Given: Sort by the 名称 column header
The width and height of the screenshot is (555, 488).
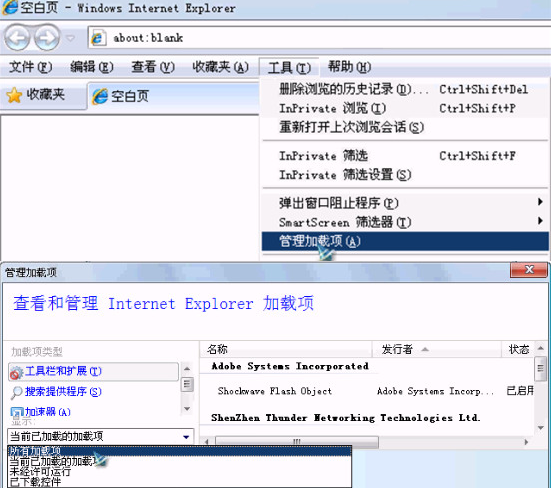Looking at the screenshot, I should 286,349.
